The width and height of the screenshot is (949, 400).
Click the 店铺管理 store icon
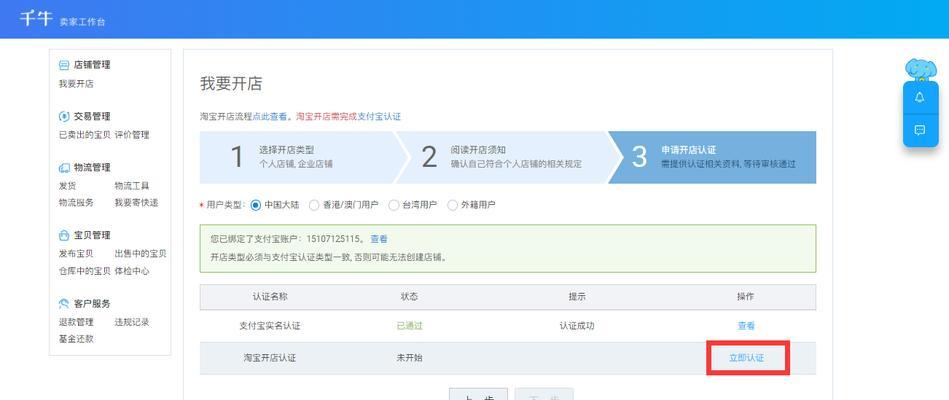click(64, 65)
